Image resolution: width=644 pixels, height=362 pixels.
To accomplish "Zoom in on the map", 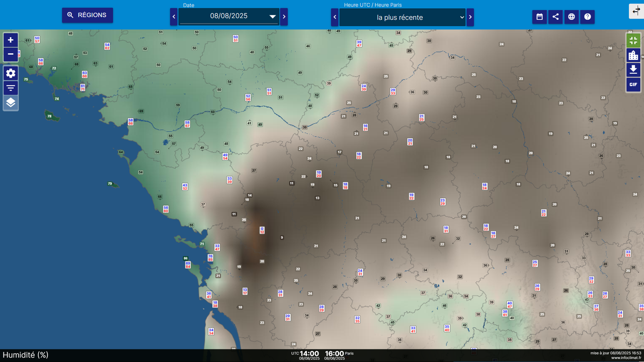I will pyautogui.click(x=11, y=40).
